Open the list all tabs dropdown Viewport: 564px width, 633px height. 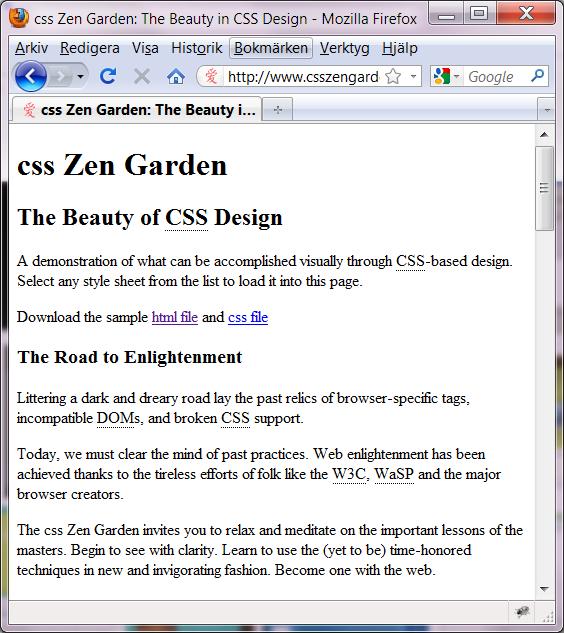(x=547, y=109)
